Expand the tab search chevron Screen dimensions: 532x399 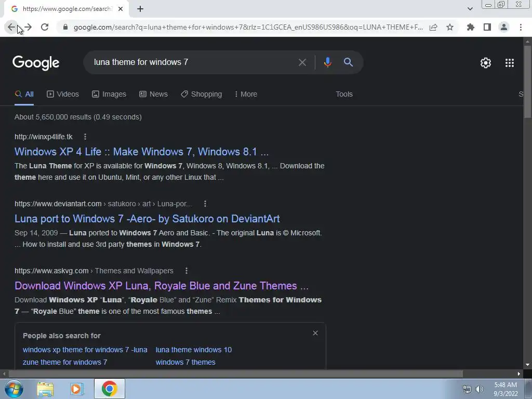coord(470,9)
